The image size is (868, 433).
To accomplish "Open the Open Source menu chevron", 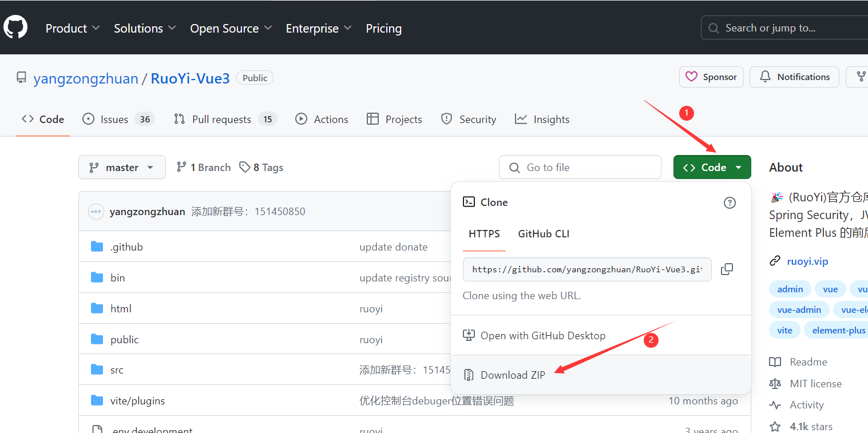I will 268,27.
